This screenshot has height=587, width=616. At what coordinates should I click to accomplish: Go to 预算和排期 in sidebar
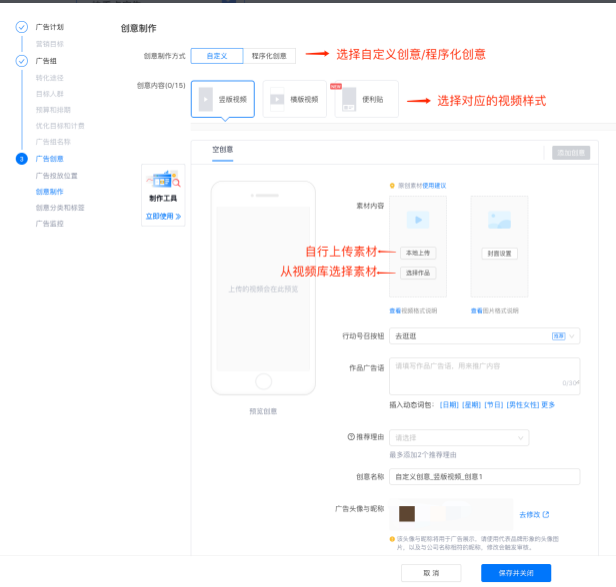(x=53, y=110)
